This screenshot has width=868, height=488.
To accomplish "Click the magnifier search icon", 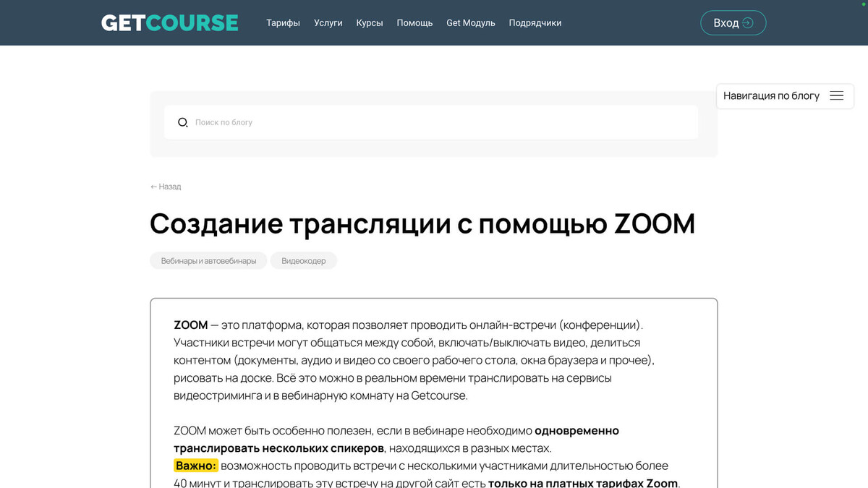I will (183, 122).
